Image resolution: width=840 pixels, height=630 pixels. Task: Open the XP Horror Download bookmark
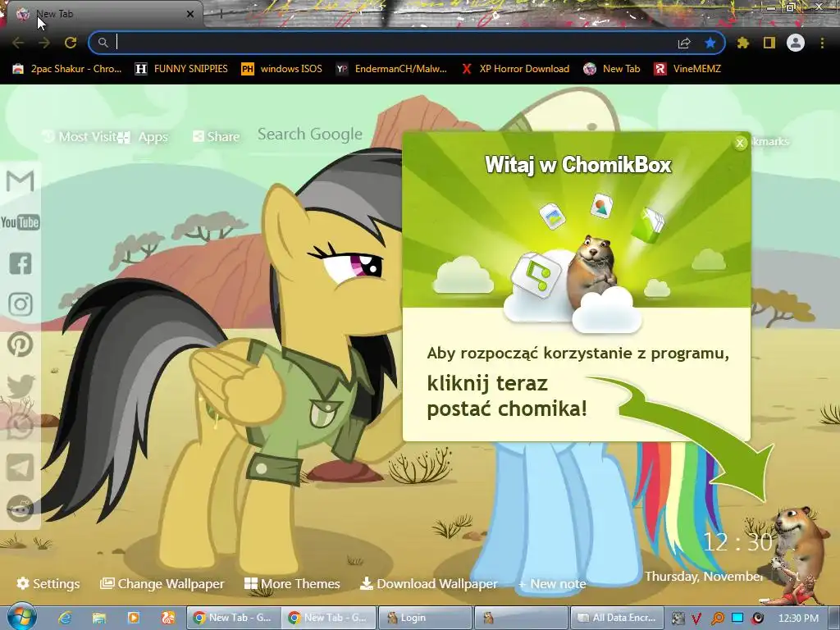(515, 69)
